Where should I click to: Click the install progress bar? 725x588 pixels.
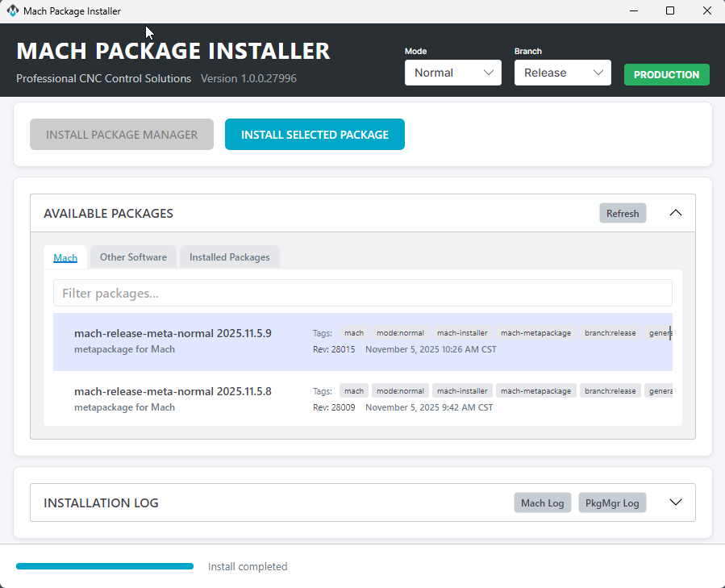105,566
